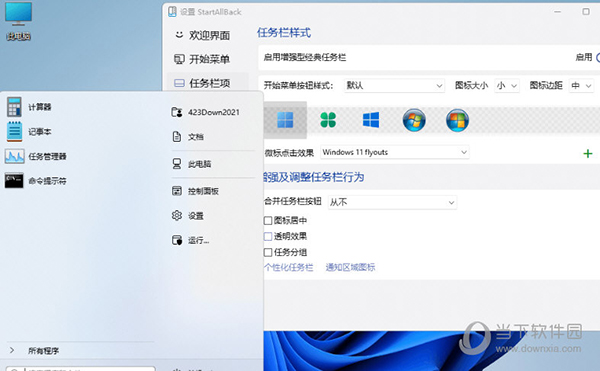Pick the Windows 10 flat logo button
Viewport: 600px width, 371px height.
pyautogui.click(x=371, y=120)
